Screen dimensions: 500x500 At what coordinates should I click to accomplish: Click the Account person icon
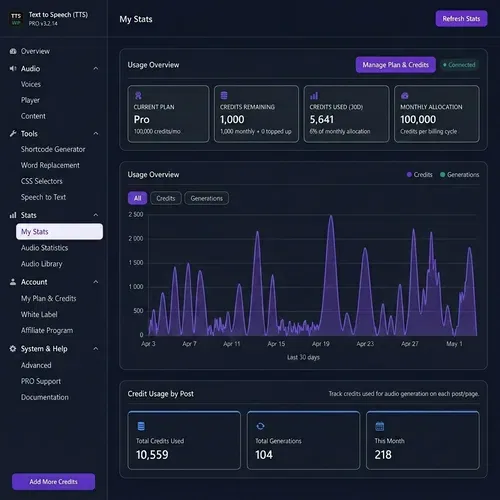[x=13, y=282]
